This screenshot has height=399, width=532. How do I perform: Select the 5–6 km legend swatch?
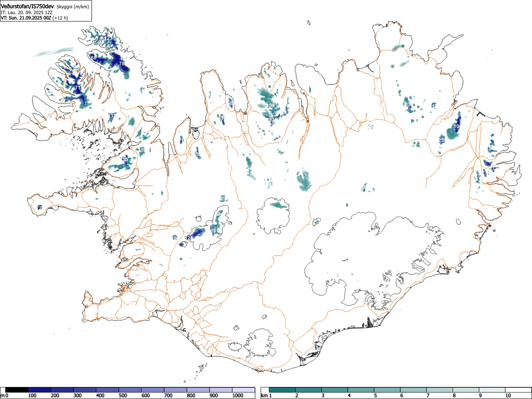[387, 390]
